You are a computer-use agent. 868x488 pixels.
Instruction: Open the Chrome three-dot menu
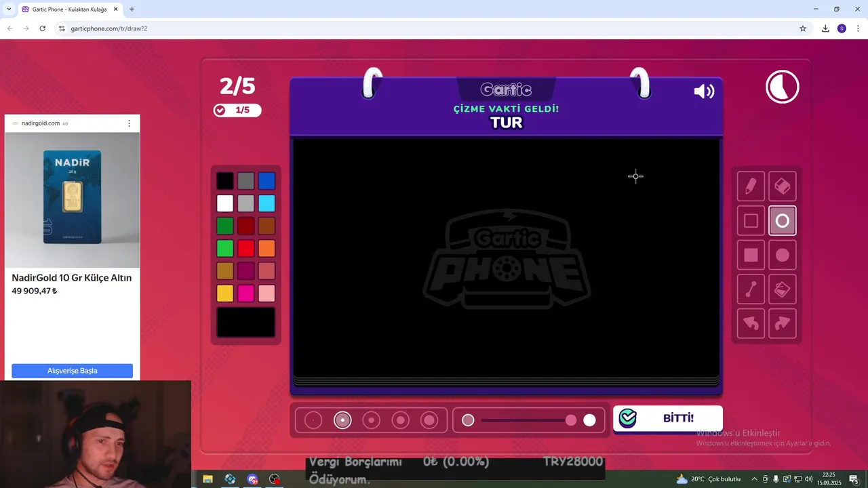point(858,28)
